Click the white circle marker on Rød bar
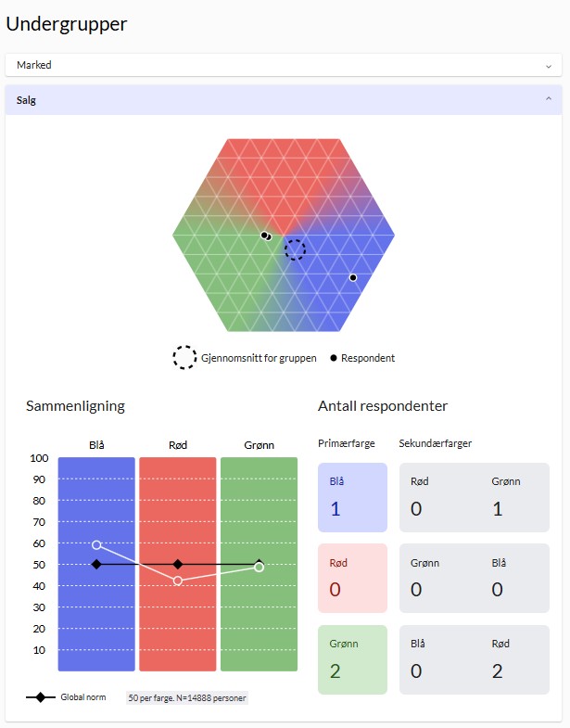The image size is (570, 728). point(178,581)
